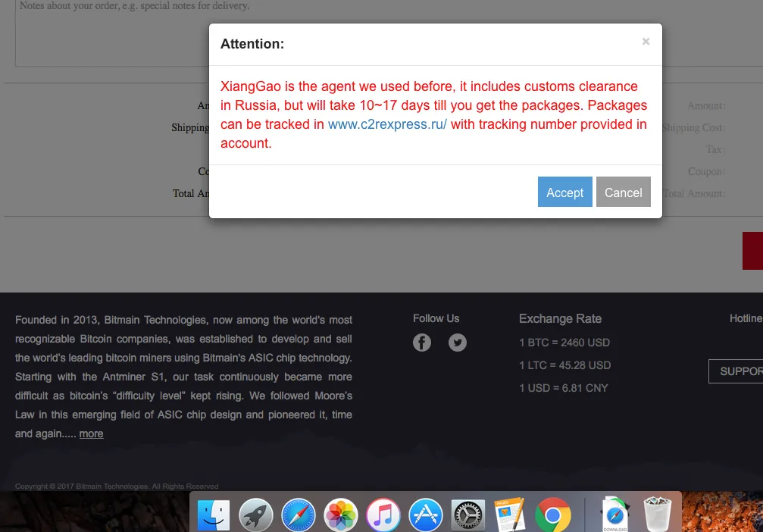This screenshot has height=532, width=763.
Task: Open Bitmain's Twitter page icon
Action: coord(458,343)
